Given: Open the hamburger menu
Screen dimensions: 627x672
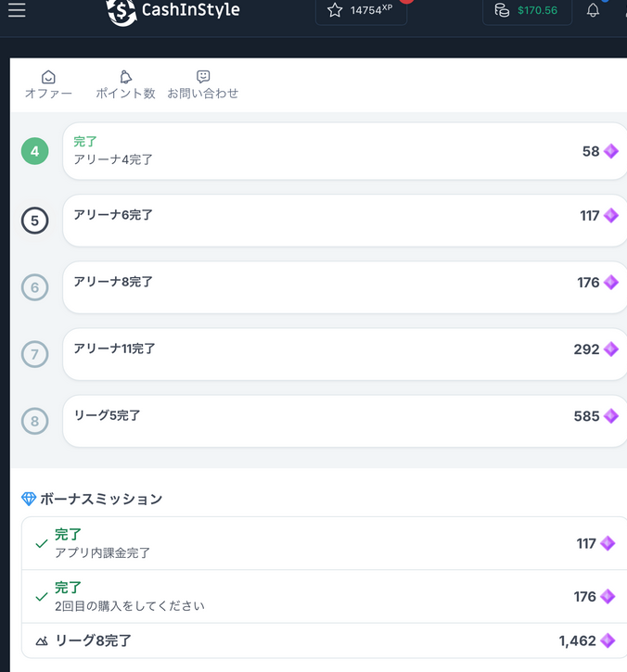Looking at the screenshot, I should [17, 10].
